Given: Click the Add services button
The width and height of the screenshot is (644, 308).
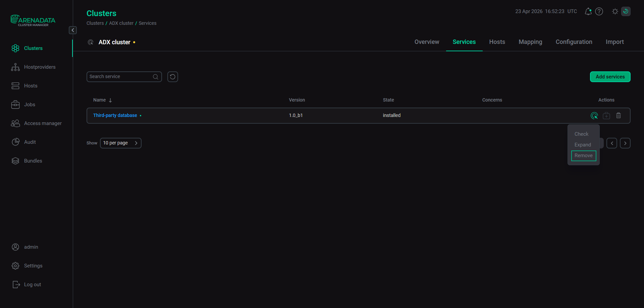Looking at the screenshot, I should tap(610, 77).
